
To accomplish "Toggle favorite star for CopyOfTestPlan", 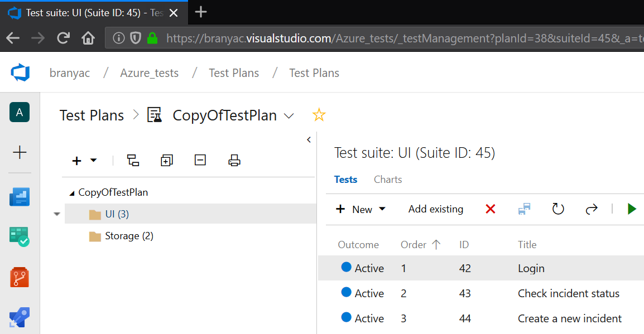I will 319,114.
